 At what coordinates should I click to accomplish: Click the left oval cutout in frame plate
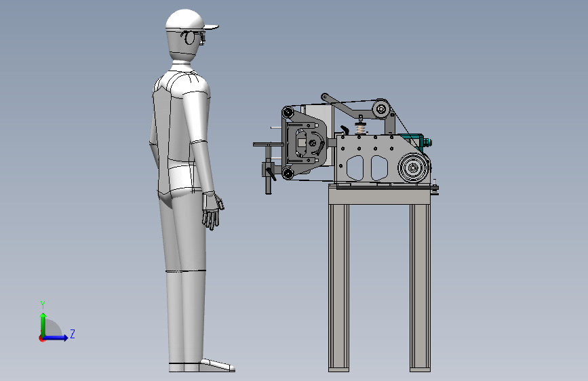355,167
